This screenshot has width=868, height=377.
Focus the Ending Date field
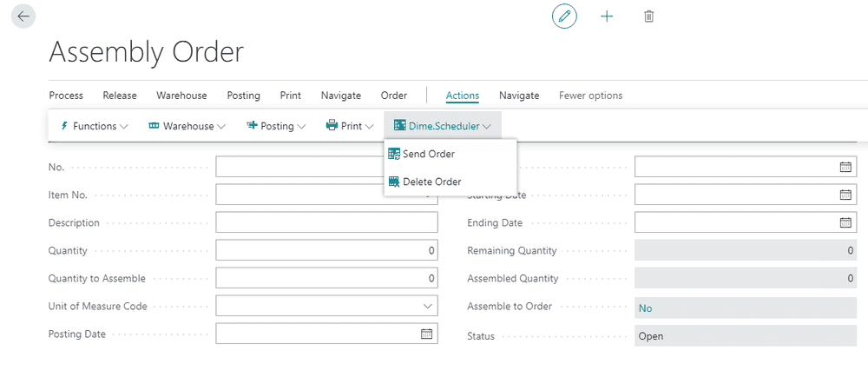tap(746, 222)
